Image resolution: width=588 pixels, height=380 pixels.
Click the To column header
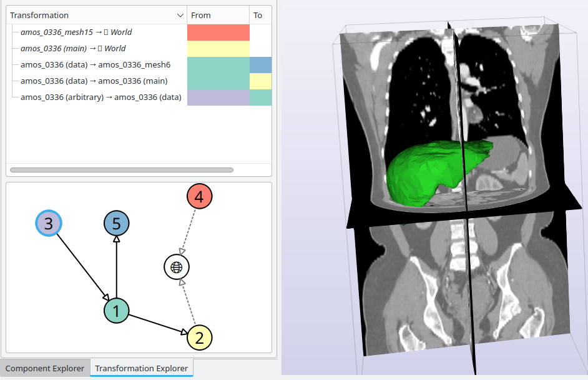[x=258, y=15]
